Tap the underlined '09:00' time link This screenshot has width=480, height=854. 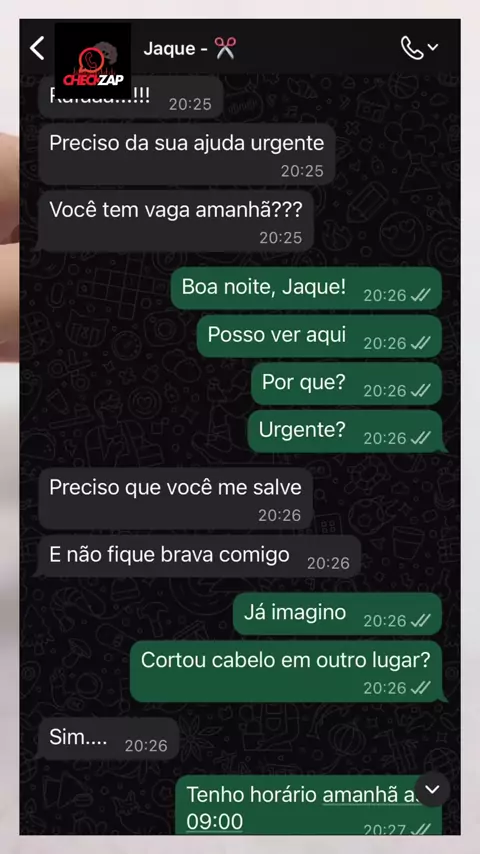coord(215,821)
